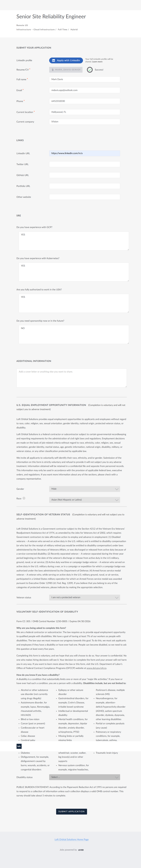Click the Learn more link about LinkedIn sharing
Viewport: 141px width, 868px height.
point(97,62)
